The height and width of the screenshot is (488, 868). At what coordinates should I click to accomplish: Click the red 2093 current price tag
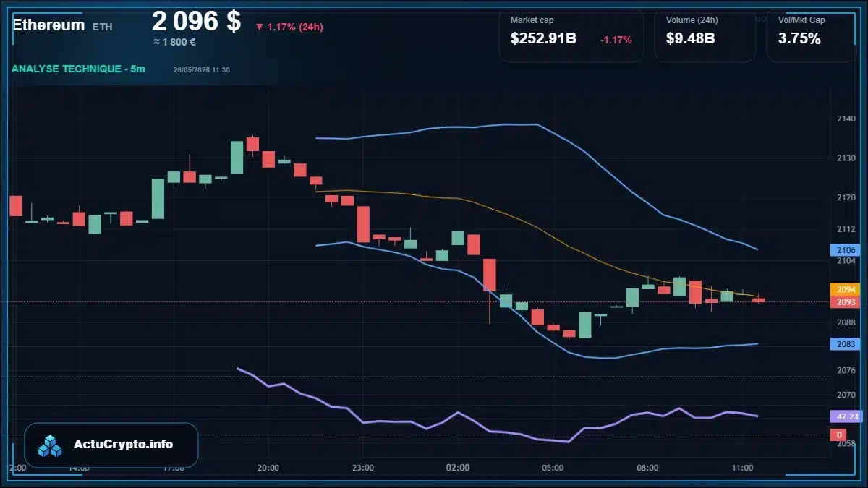tap(846, 301)
